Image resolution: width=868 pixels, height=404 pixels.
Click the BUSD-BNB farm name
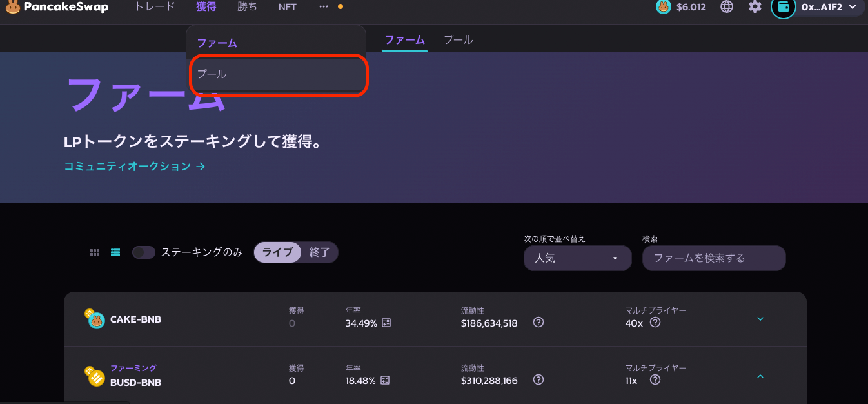[135, 383]
